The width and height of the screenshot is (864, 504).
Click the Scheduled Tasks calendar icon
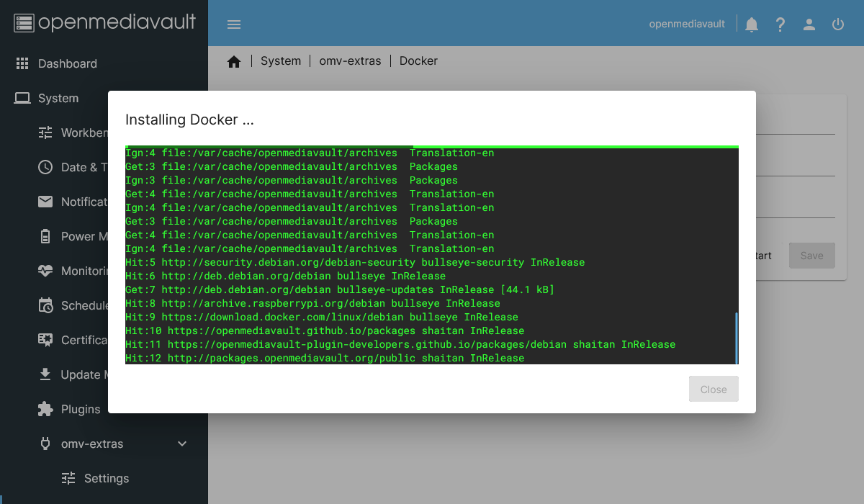pyautogui.click(x=45, y=305)
